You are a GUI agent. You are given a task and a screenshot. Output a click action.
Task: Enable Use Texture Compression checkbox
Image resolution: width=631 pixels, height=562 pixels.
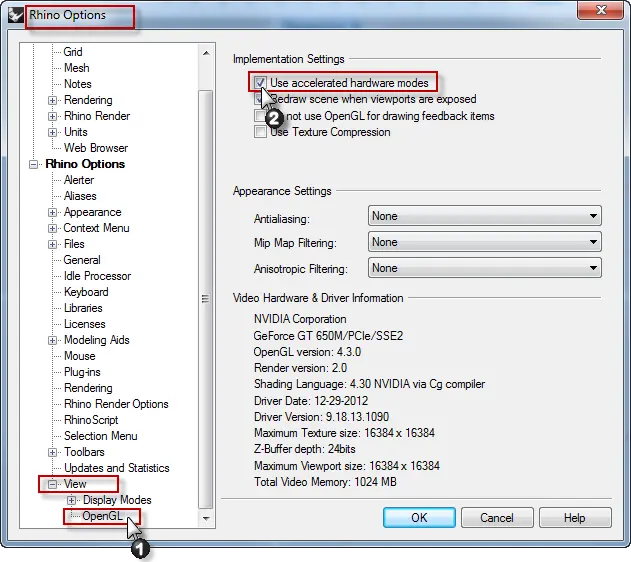point(261,132)
